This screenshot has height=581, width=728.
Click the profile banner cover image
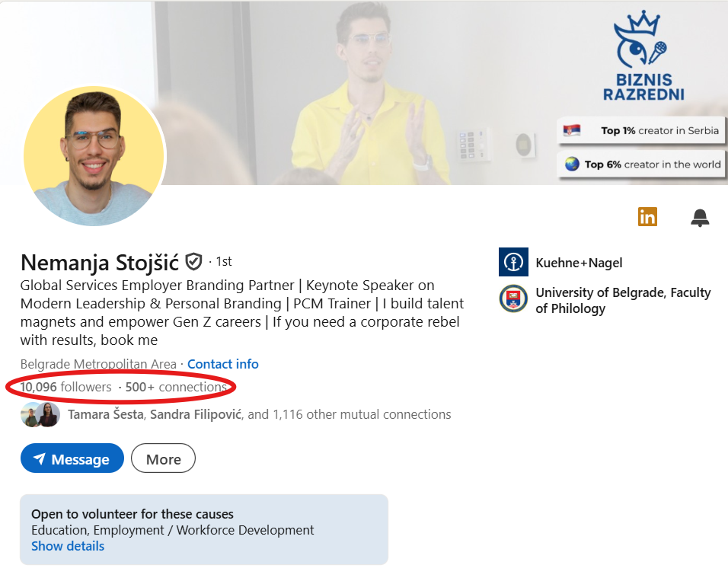[364, 92]
